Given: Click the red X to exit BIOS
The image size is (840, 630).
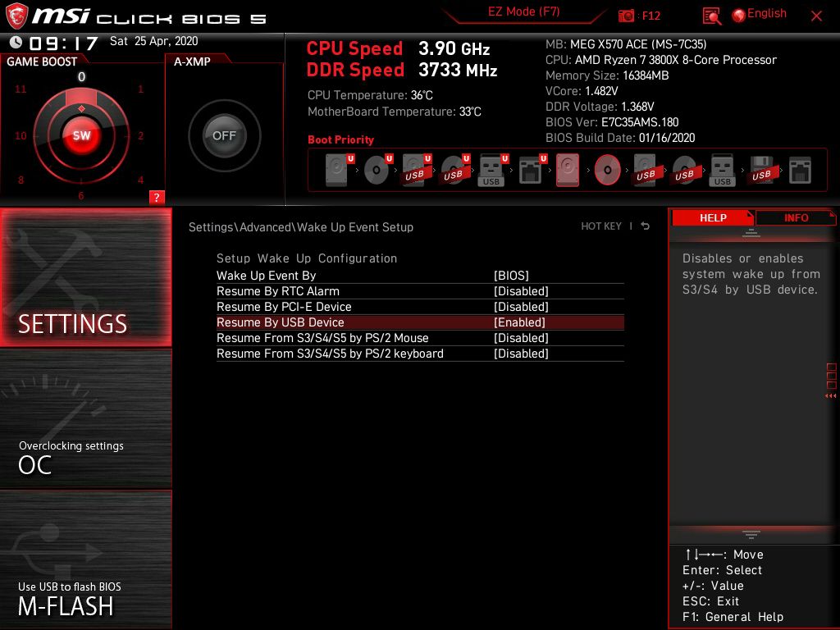Looking at the screenshot, I should click(x=816, y=16).
